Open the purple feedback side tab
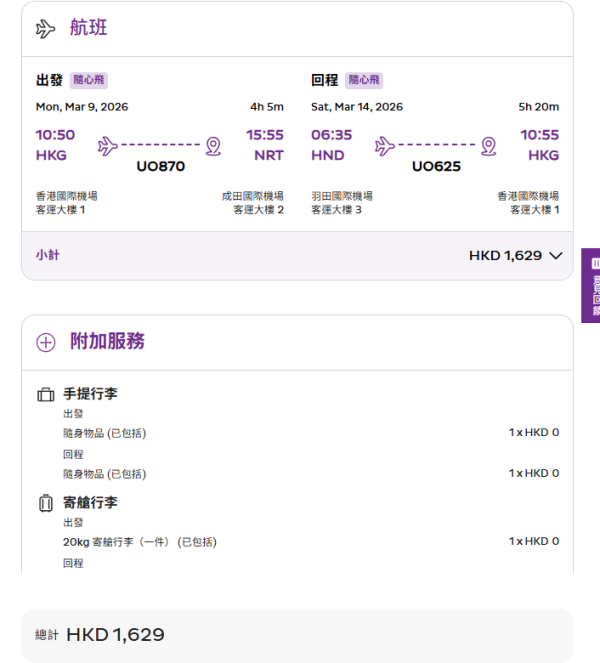Screen dimensions: 600x663 591,285
